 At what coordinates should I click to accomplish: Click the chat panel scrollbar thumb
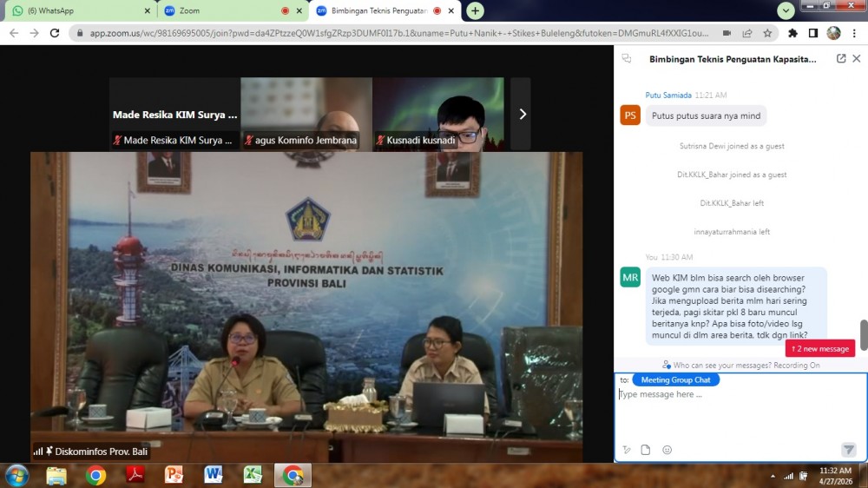click(863, 334)
